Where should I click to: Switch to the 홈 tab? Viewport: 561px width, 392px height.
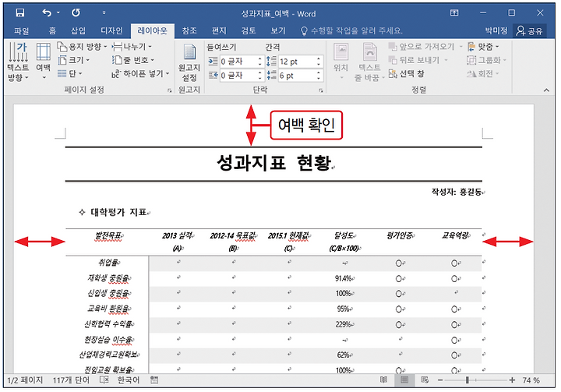[52, 31]
